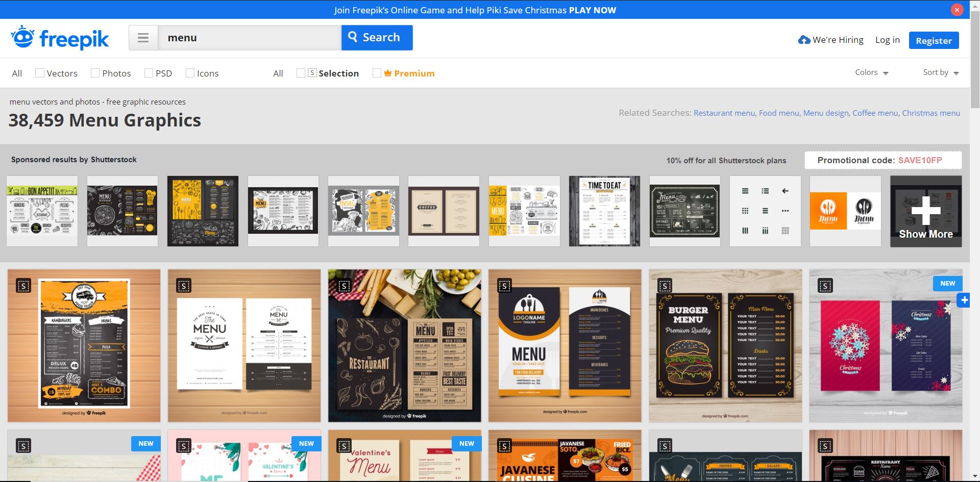The image size is (980, 482).
Task: Click the blue plus icon on the Christmas menu thumbnail
Action: [x=964, y=300]
